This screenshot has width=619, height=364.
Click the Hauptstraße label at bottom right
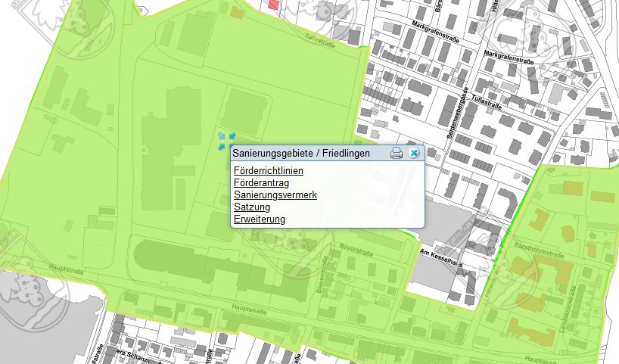click(540, 359)
